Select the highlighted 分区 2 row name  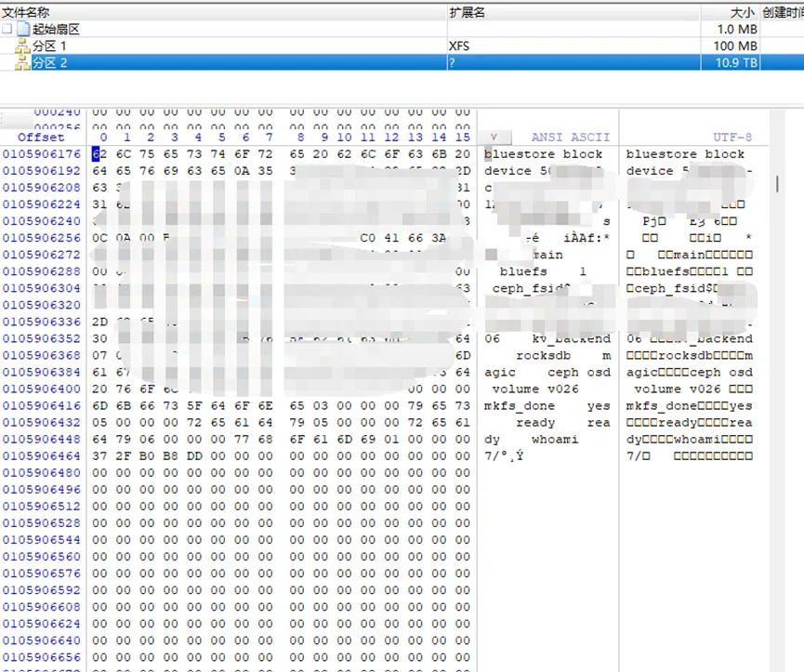point(49,63)
